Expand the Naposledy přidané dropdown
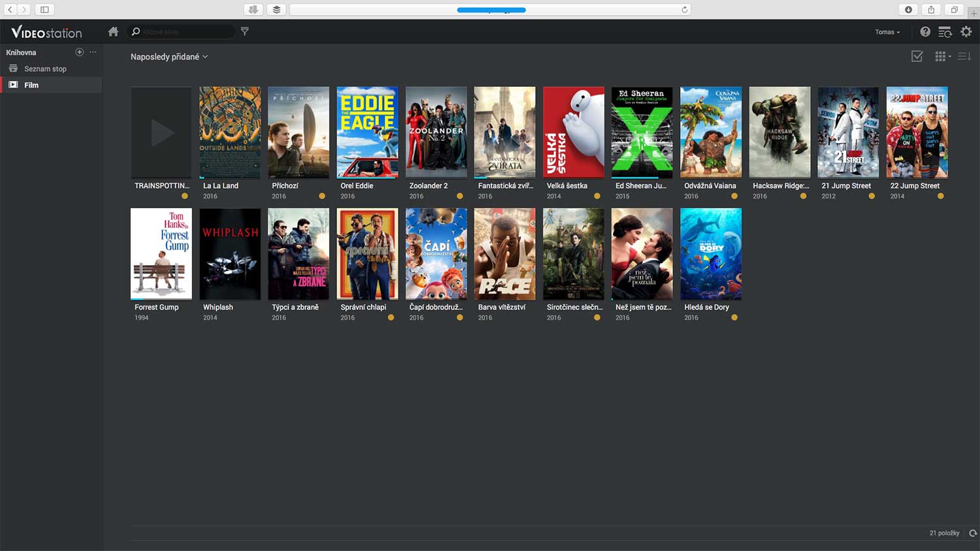980x551 pixels. [169, 57]
